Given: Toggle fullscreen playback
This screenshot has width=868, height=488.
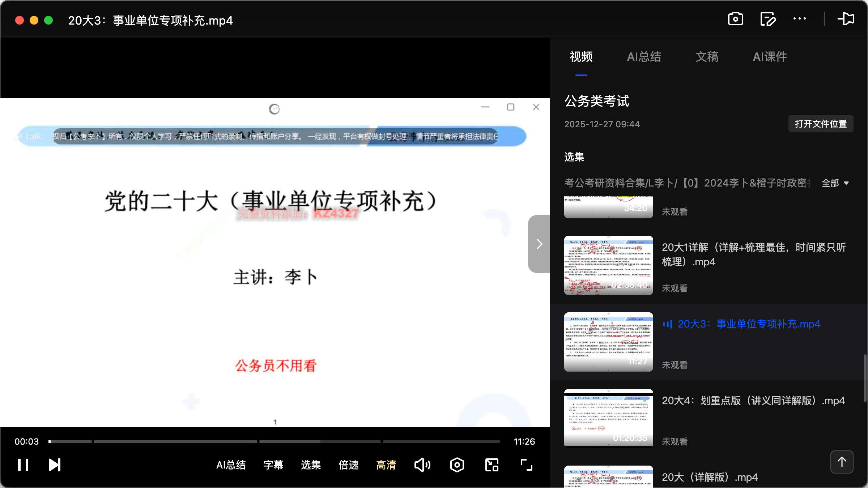Looking at the screenshot, I should pos(526,465).
